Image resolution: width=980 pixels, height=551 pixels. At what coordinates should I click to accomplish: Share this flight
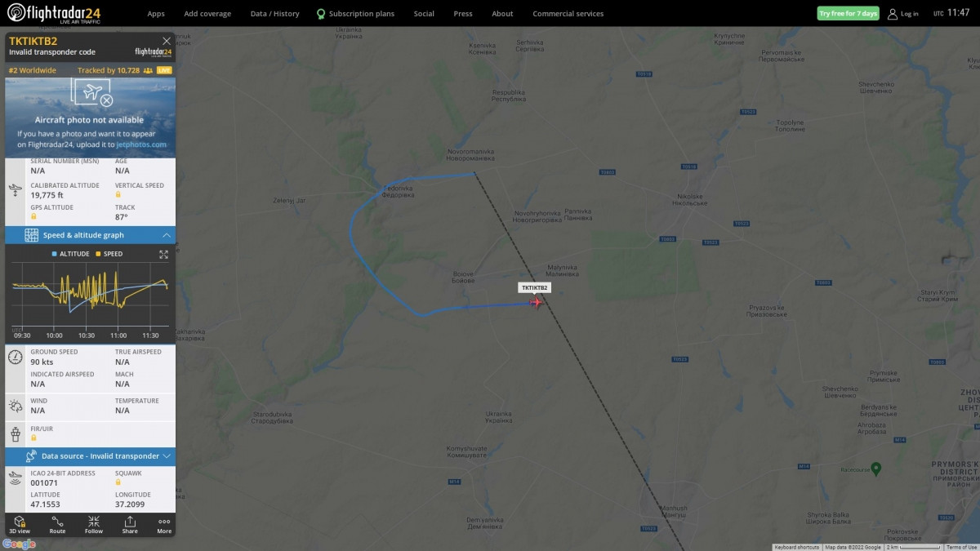click(x=130, y=525)
